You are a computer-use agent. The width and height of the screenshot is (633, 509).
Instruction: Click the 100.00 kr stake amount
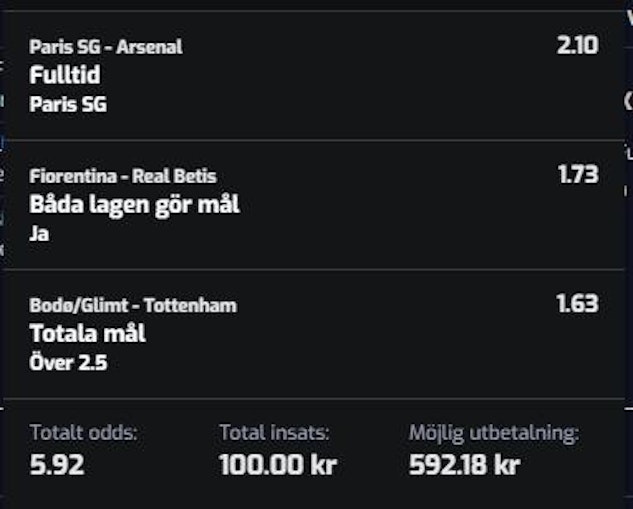click(x=278, y=465)
